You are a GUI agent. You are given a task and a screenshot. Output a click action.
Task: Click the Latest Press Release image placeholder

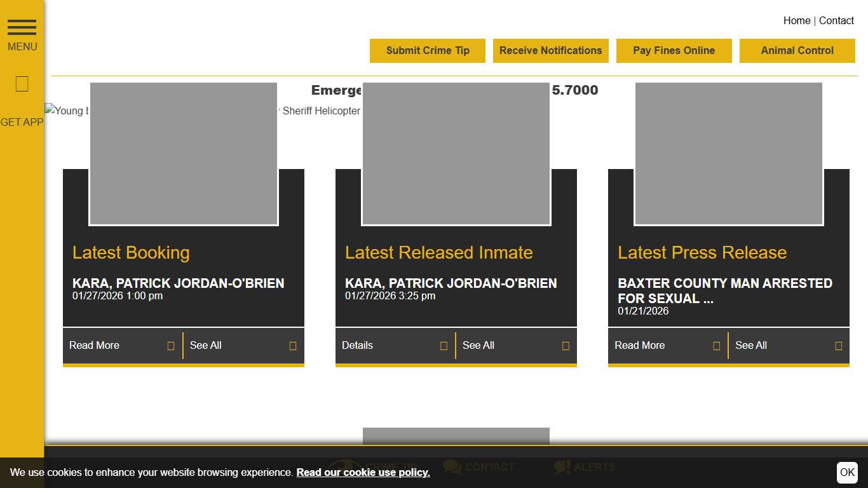pos(728,154)
